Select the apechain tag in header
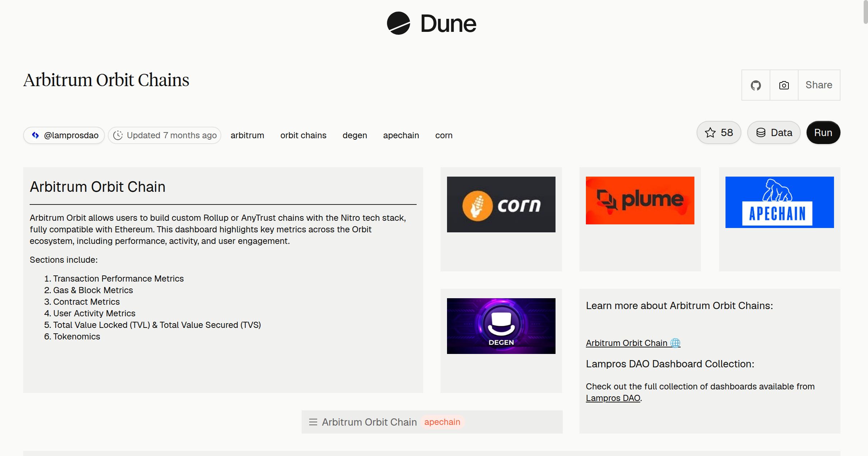This screenshot has width=868, height=456. coord(401,135)
